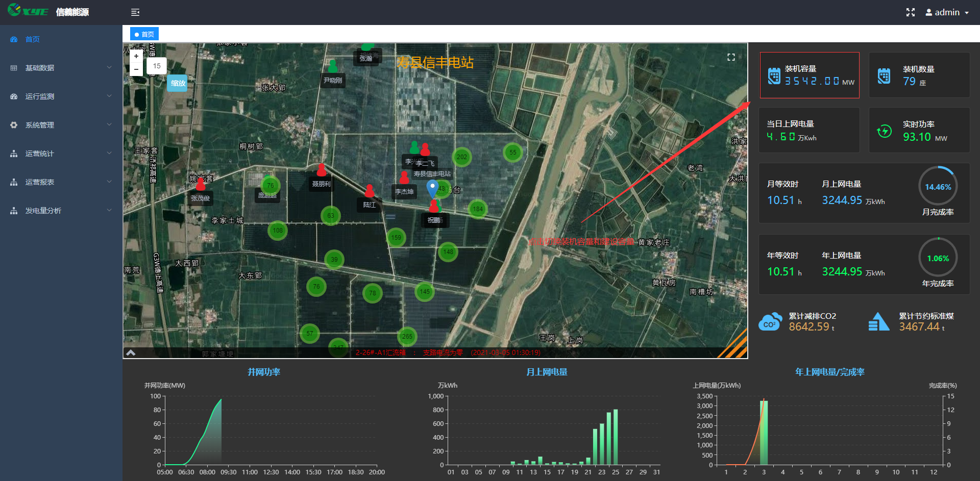The height and width of the screenshot is (481, 980).
Task: Click the green cluster marker 148
Action: [448, 252]
